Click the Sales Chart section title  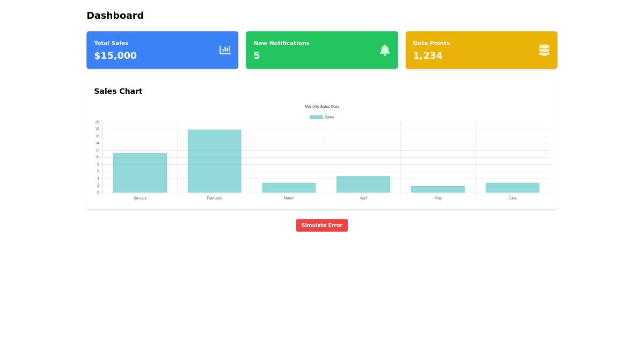(118, 91)
